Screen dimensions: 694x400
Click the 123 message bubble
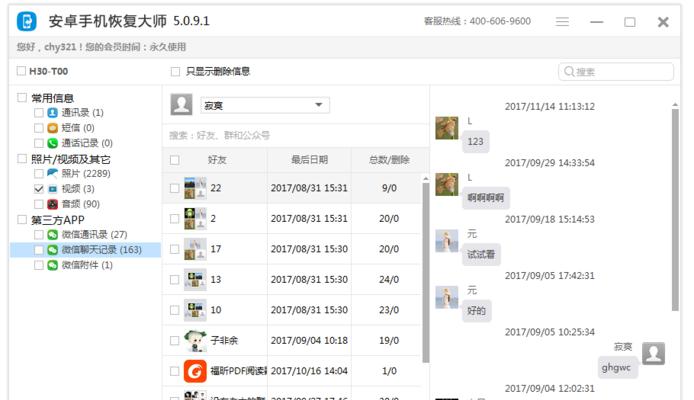click(475, 142)
